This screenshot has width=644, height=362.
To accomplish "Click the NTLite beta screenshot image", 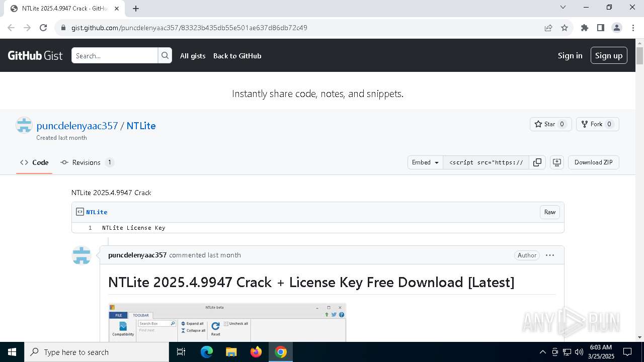I will pyautogui.click(x=227, y=322).
